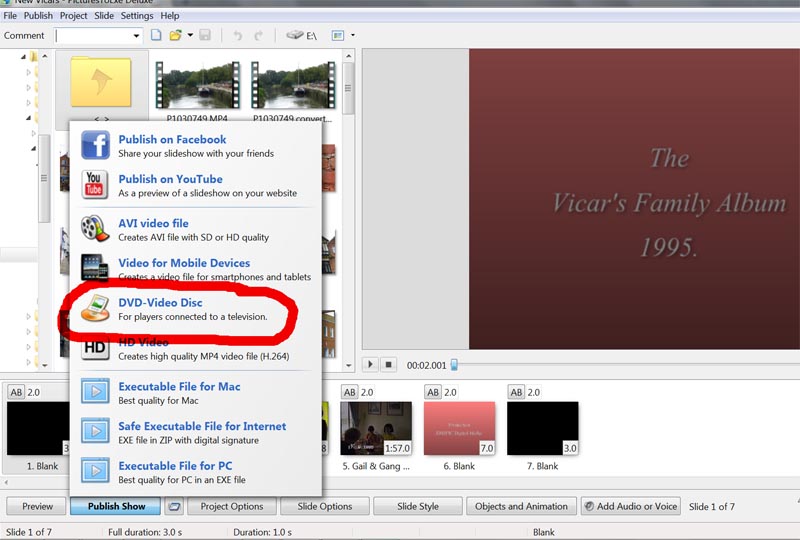Viewport: 800px width, 540px height.
Task: Click the Preview button
Action: click(x=37, y=506)
